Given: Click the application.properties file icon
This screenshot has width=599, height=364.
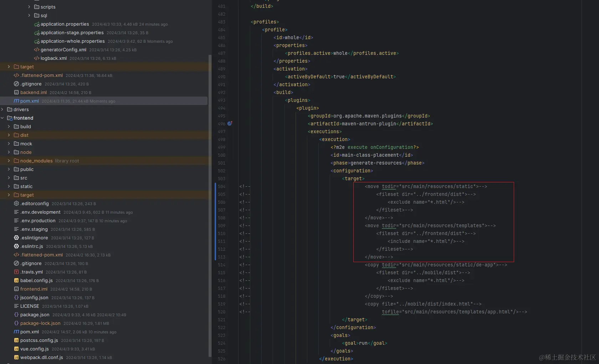Looking at the screenshot, I should click(x=37, y=24).
